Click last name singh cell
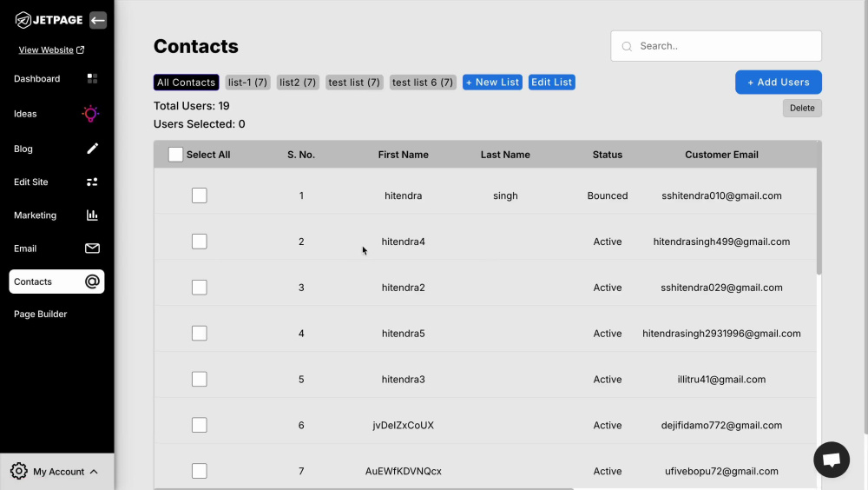 click(x=505, y=195)
